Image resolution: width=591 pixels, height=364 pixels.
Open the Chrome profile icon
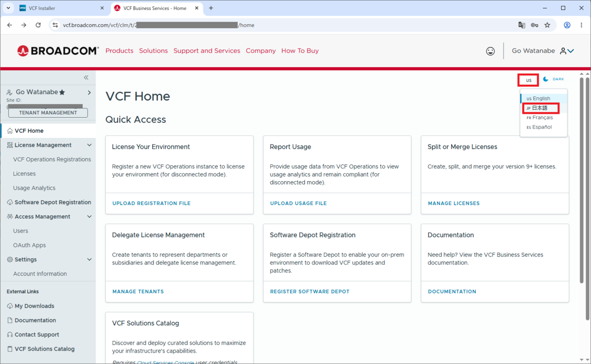click(567, 25)
